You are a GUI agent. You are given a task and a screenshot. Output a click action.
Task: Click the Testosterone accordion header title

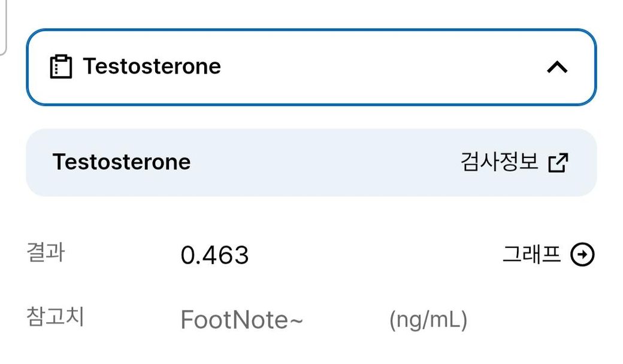tap(152, 66)
